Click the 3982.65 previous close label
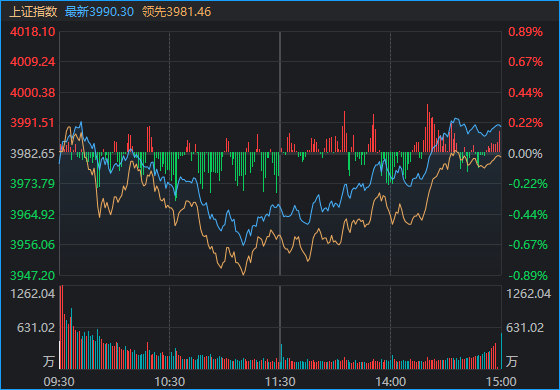Screen dimensions: 560x390 [32, 154]
